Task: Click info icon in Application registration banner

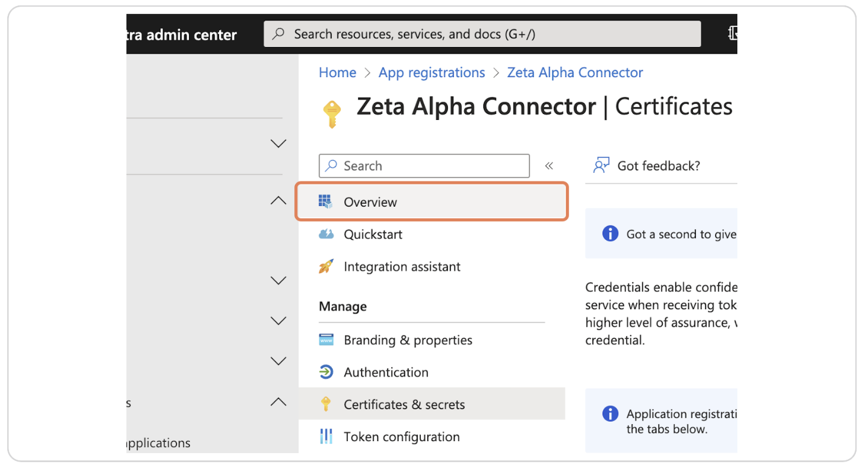Action: pos(610,414)
